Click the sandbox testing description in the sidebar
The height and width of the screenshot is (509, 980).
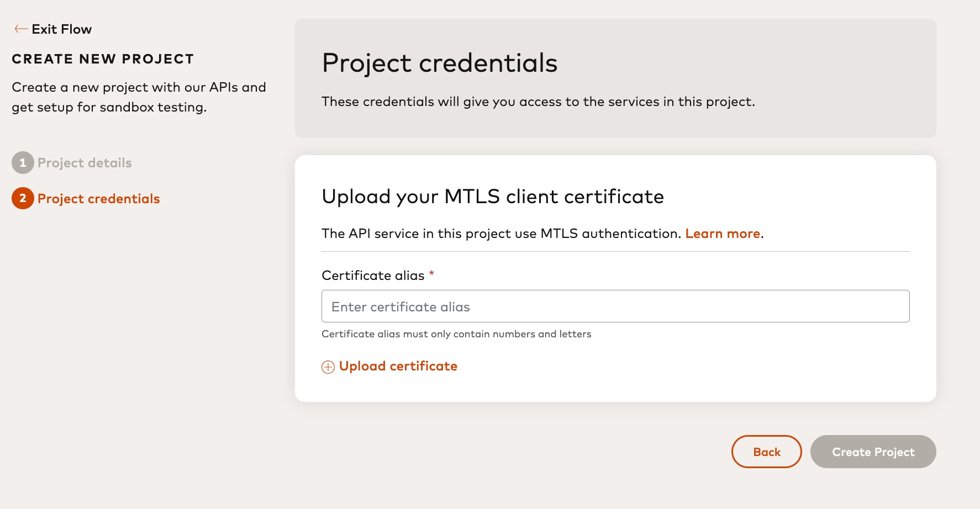click(x=139, y=97)
